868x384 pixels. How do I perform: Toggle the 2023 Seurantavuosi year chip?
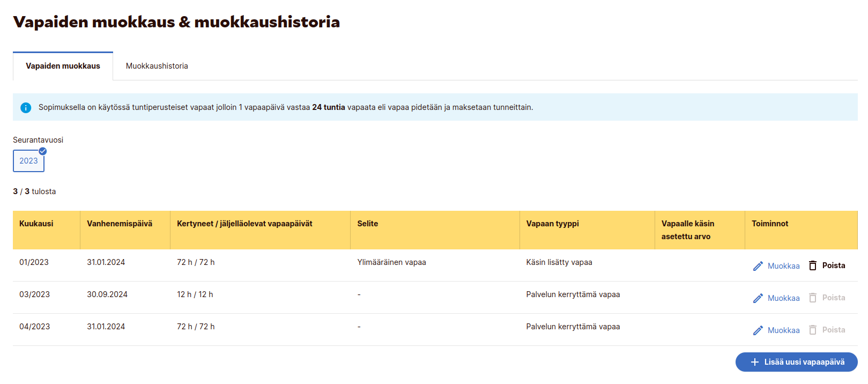point(28,161)
